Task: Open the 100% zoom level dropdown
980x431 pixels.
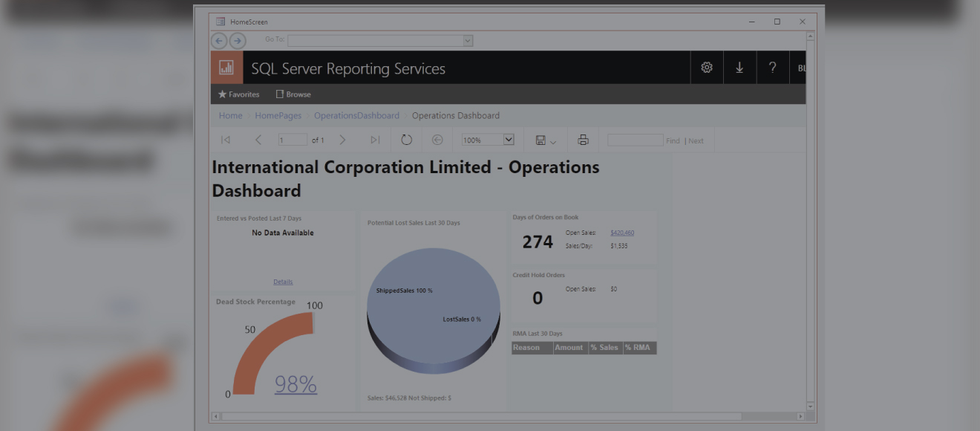Action: [x=509, y=140]
